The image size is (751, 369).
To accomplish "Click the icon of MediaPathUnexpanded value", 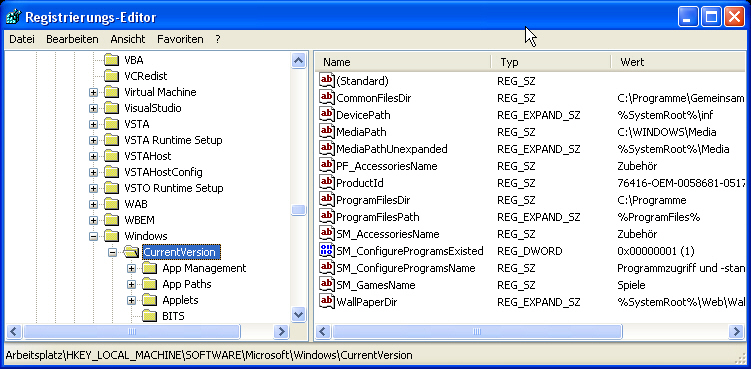I will click(327, 149).
